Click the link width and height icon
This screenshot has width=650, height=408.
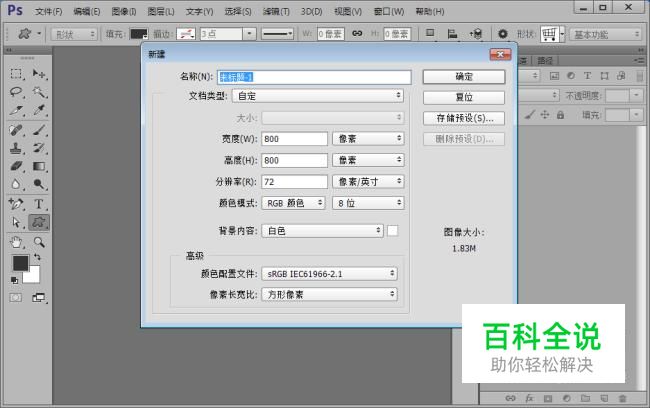coord(357,34)
